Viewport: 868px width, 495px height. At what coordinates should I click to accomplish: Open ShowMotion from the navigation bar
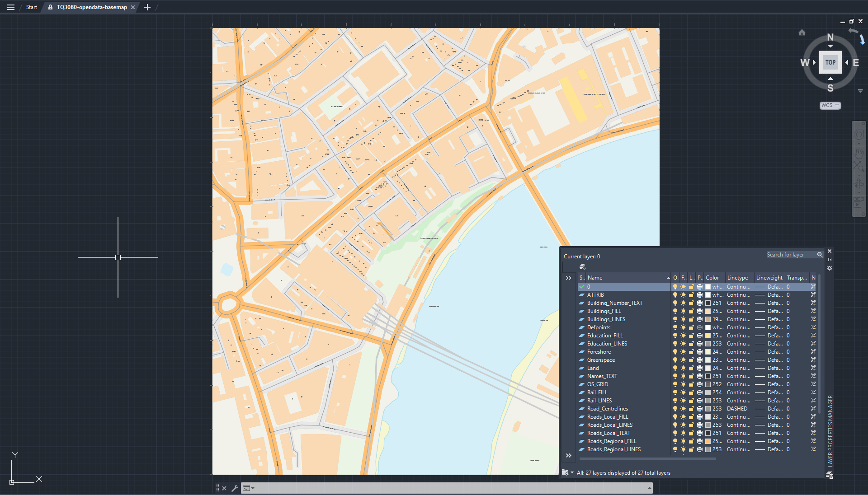(859, 202)
